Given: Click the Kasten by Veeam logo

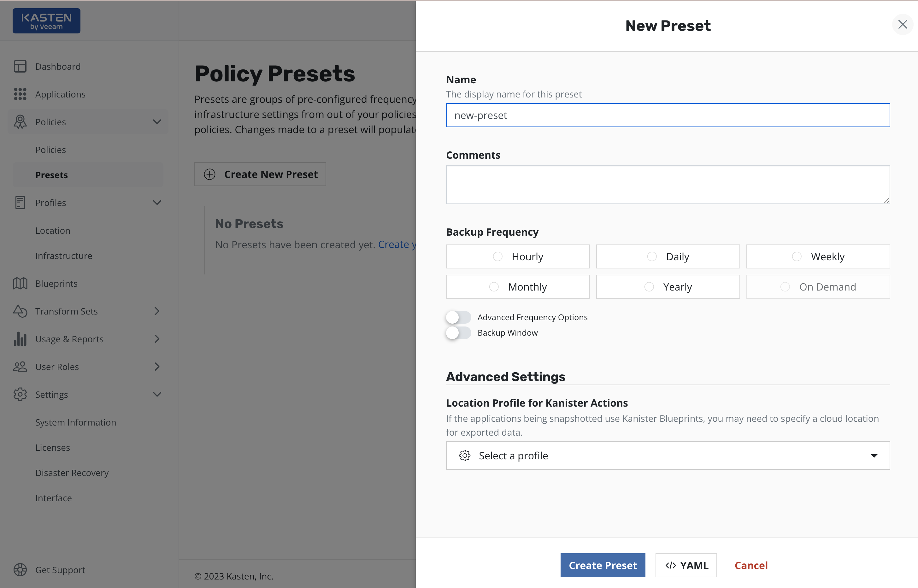Looking at the screenshot, I should pos(46,21).
